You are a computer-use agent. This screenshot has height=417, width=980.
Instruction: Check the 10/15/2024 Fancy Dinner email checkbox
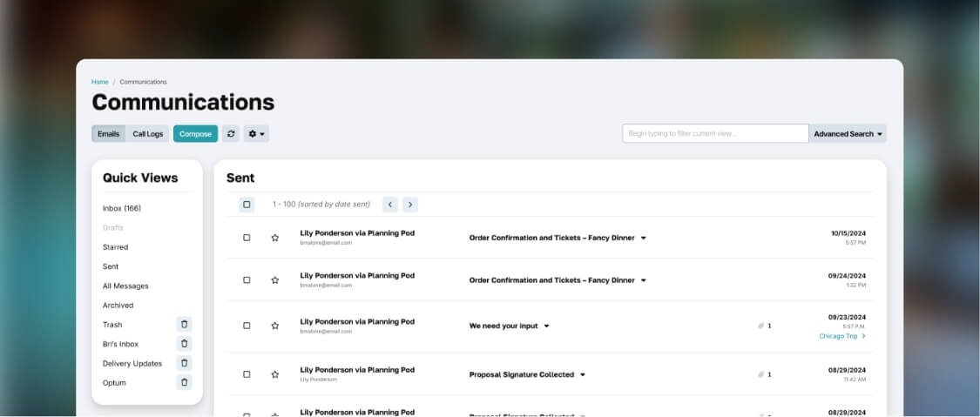point(247,238)
